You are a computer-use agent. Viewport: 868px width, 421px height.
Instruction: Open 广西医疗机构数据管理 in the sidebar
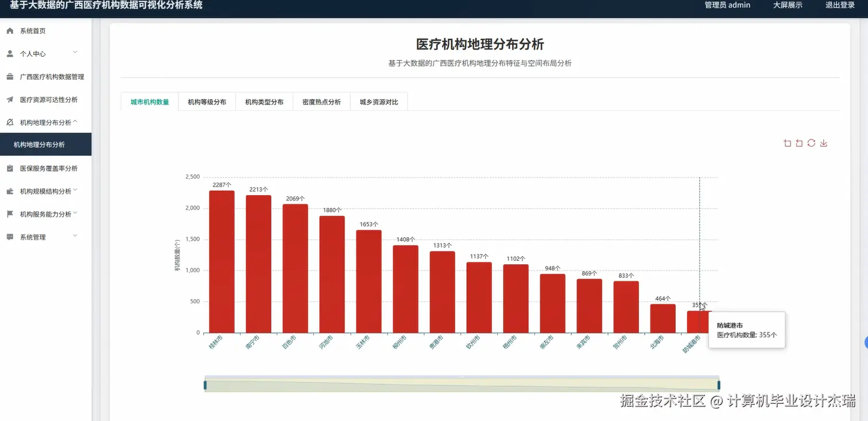coord(46,77)
